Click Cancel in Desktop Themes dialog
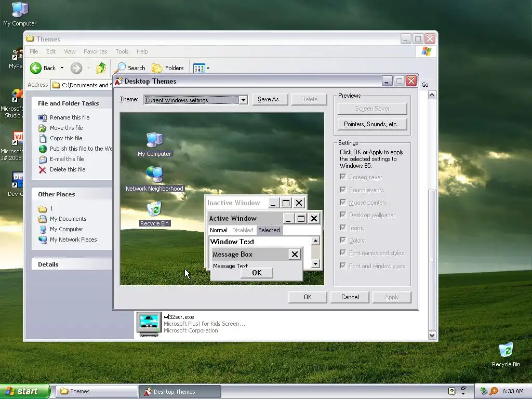The height and width of the screenshot is (399, 532). point(350,297)
